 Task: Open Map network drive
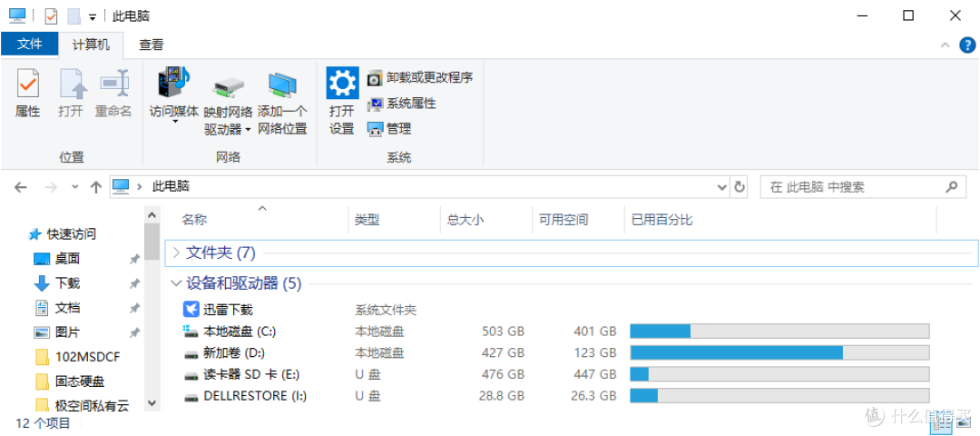[x=228, y=104]
